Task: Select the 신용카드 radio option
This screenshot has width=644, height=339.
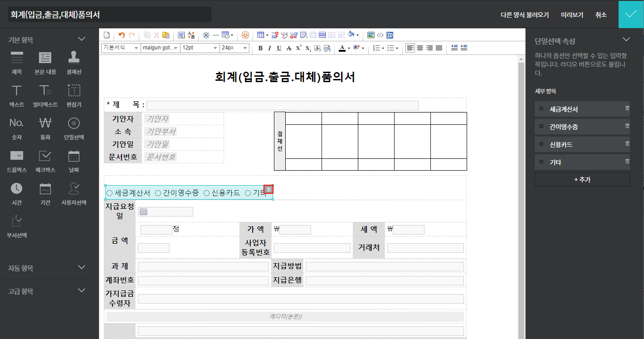Action: pos(206,193)
